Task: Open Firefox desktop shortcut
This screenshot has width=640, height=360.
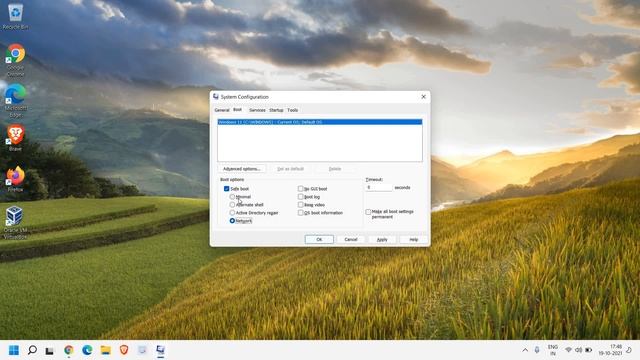Action: pos(16,179)
